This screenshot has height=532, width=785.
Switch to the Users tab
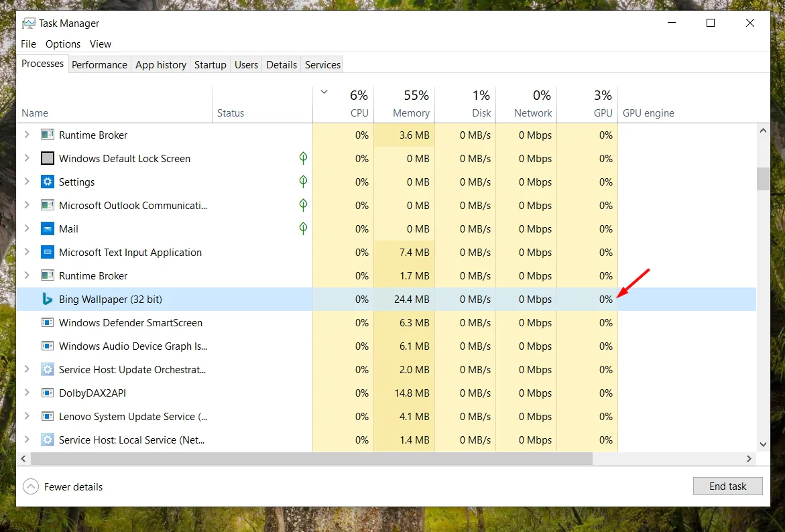pos(246,65)
